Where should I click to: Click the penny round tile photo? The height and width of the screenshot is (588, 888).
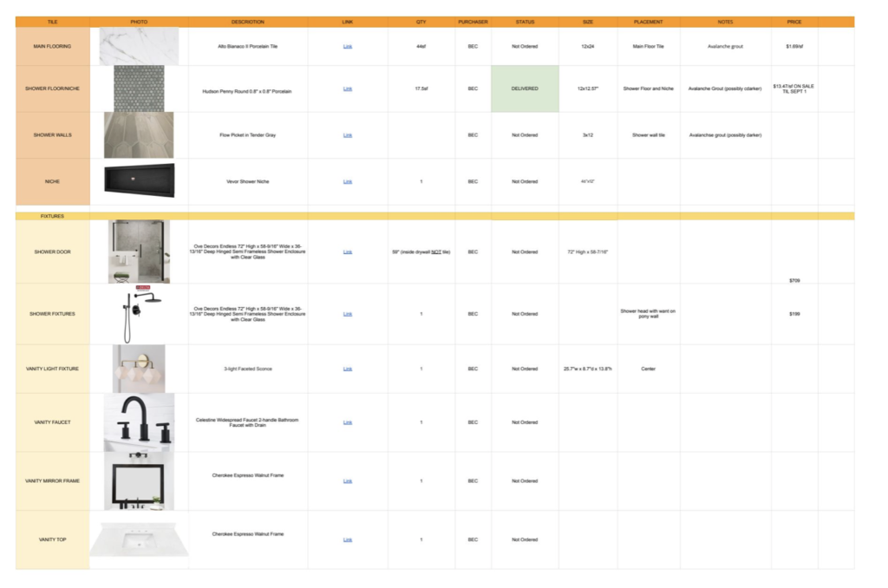click(x=139, y=88)
